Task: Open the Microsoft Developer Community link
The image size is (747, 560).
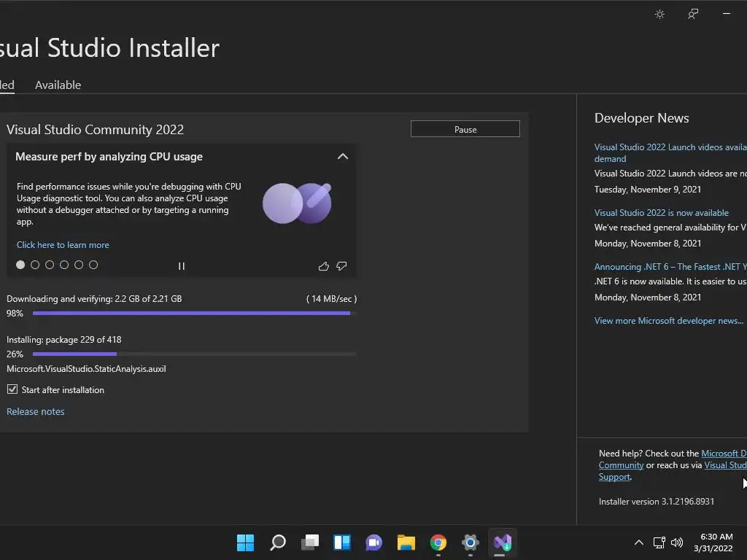Action: click(724, 454)
